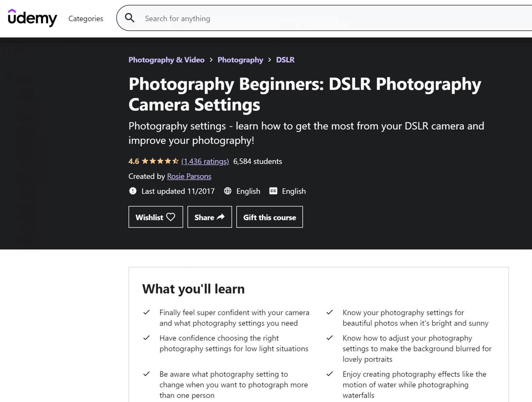Click the course subtitle description text

pos(306,133)
